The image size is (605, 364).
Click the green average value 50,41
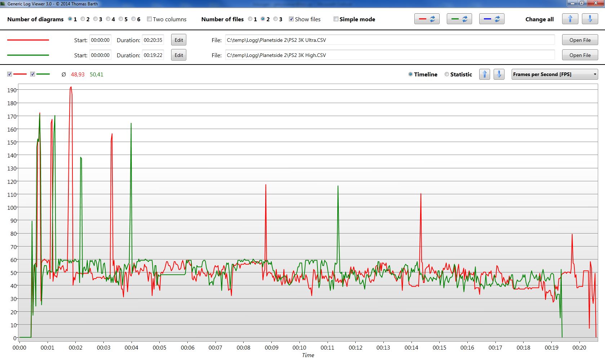(x=97, y=75)
